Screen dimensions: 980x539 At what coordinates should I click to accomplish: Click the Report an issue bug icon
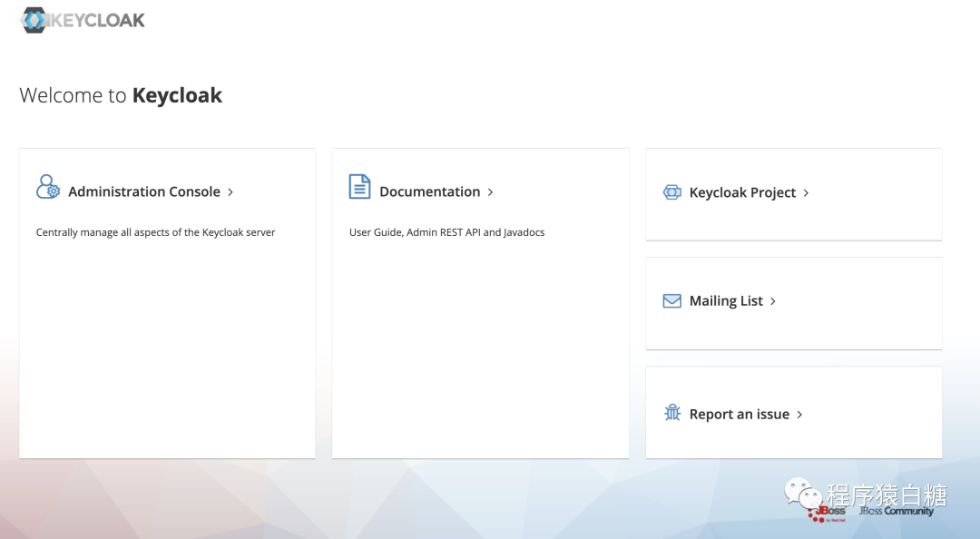672,413
